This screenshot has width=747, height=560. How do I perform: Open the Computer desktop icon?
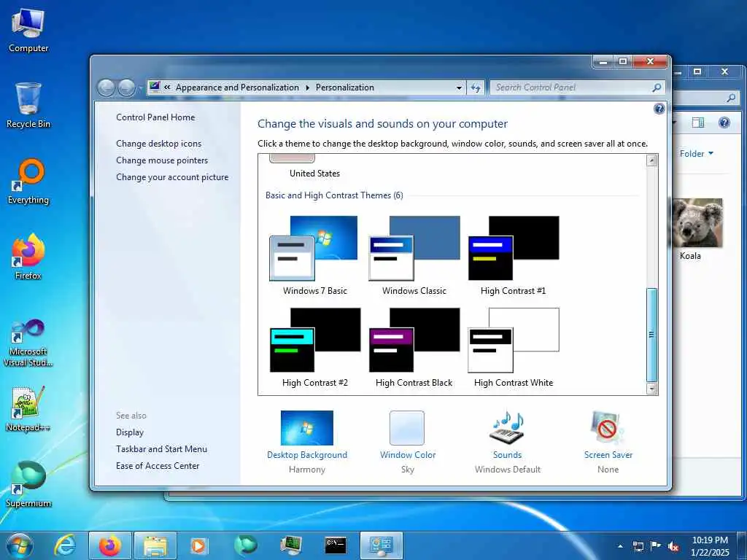pos(28,30)
